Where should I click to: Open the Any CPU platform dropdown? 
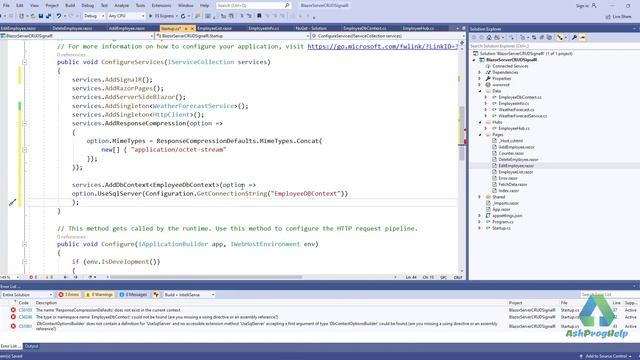[127, 16]
